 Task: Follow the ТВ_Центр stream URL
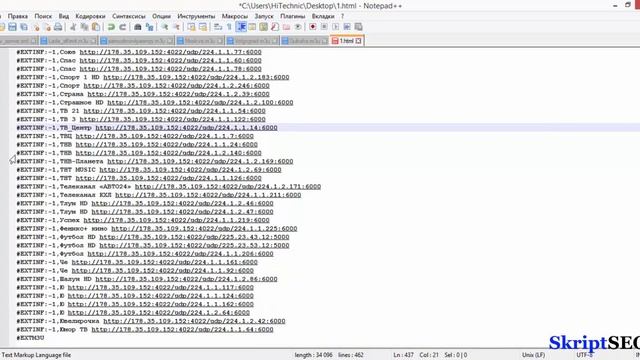[x=186, y=128]
